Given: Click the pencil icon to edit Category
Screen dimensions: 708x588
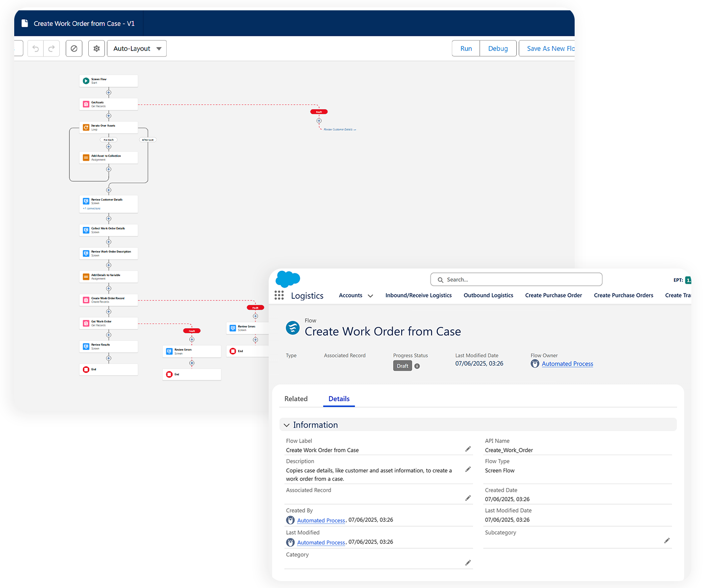Looking at the screenshot, I should point(468,563).
